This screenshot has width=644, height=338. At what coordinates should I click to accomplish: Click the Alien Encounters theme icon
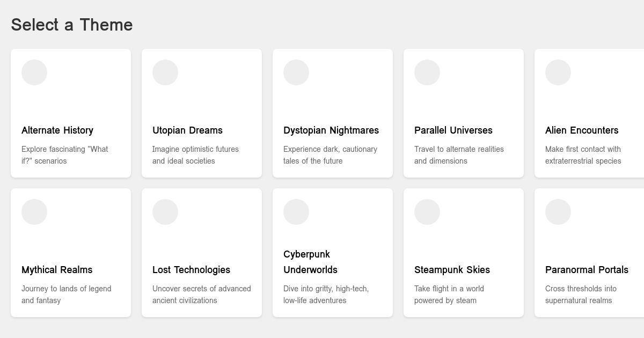click(x=558, y=72)
